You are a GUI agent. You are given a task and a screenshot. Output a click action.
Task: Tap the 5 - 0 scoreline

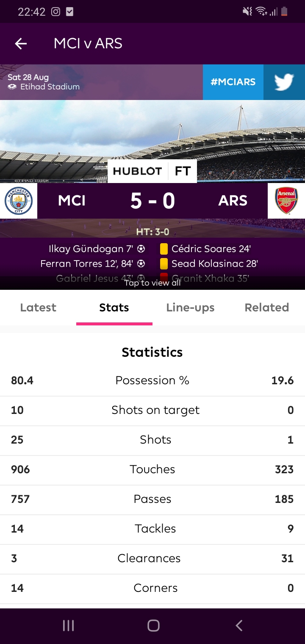152,200
